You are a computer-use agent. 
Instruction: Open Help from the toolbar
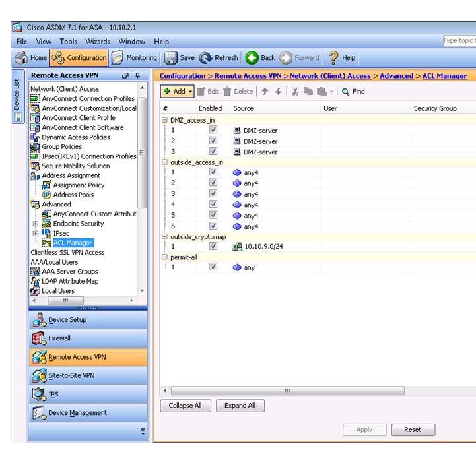pos(334,58)
